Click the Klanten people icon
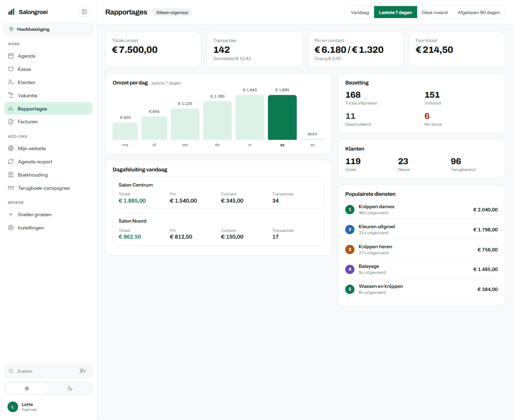The height and width of the screenshot is (420, 513). point(11,82)
